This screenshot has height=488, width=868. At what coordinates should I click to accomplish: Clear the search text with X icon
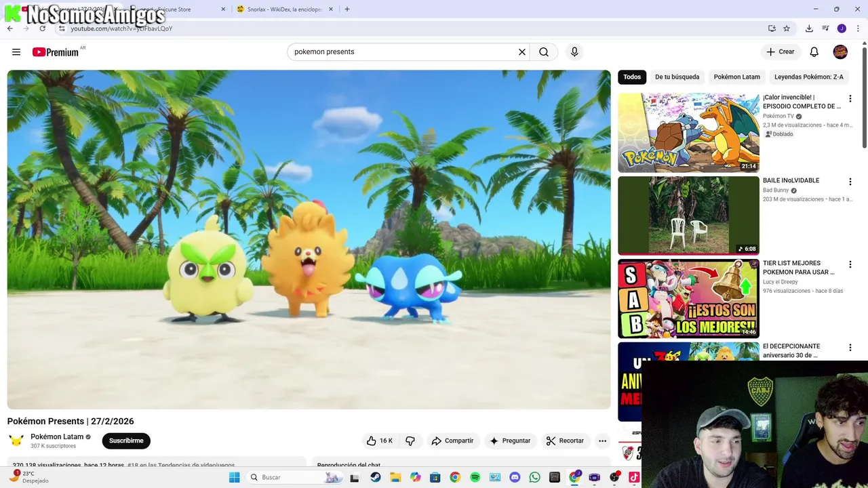[522, 52]
